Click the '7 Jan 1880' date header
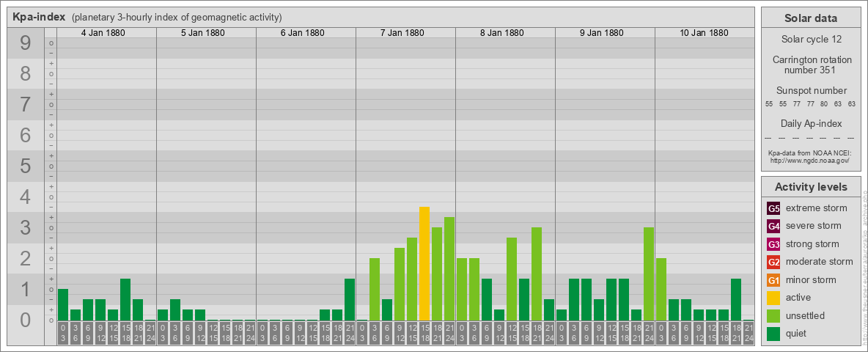Screen dimensions: 868x352 click(x=402, y=33)
